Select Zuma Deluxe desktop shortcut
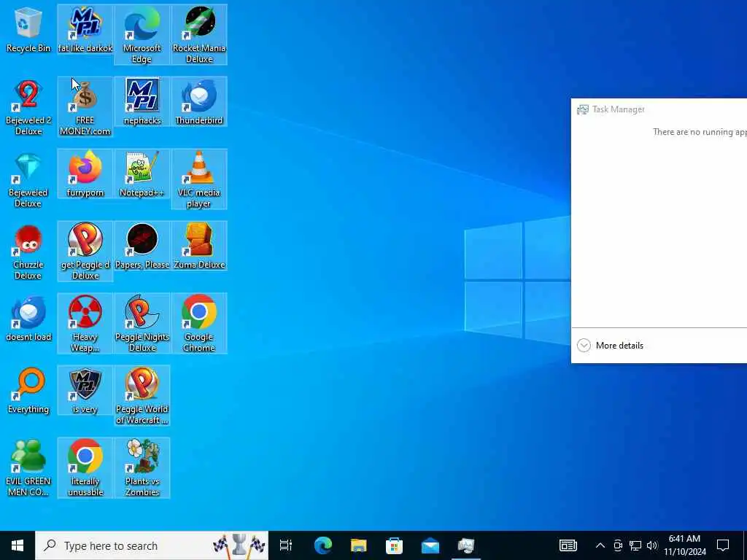 (199, 246)
